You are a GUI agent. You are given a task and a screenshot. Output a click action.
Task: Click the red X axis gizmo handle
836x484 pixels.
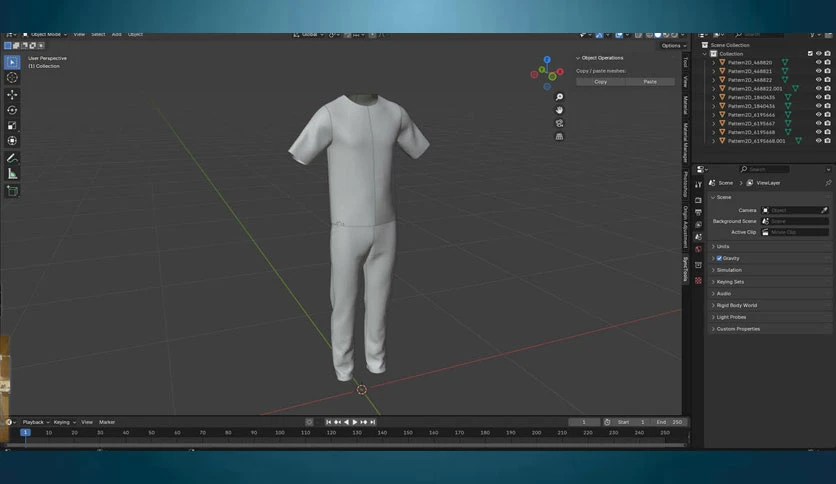(560, 71)
